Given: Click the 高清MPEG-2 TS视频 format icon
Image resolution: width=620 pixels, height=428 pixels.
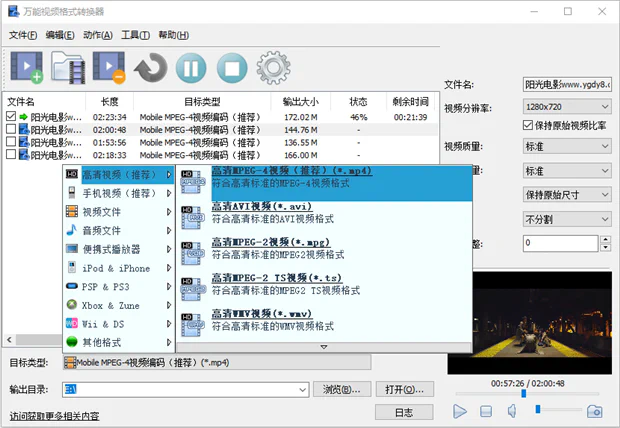Looking at the screenshot, I should 193,289.
